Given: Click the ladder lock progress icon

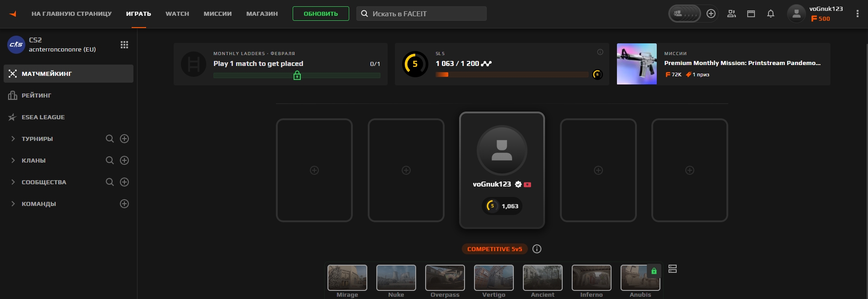Looking at the screenshot, I should pyautogui.click(x=297, y=75).
